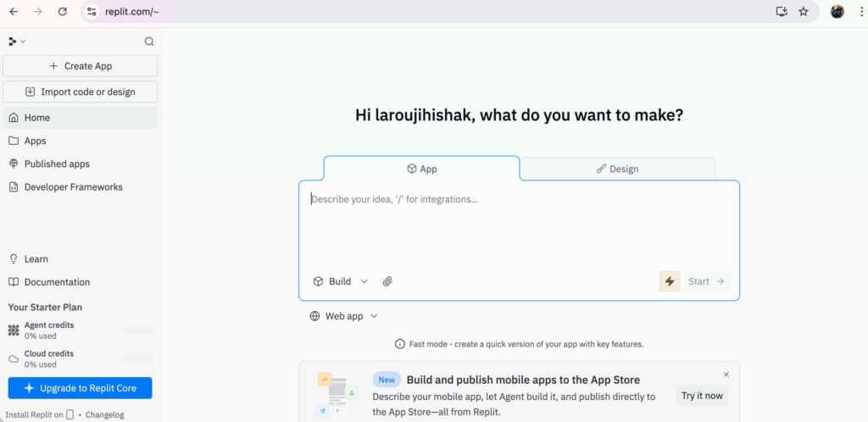Bookmark this page with the star icon
868x422 pixels.
point(804,12)
